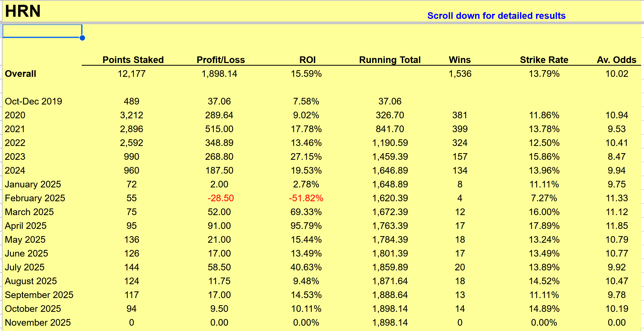The height and width of the screenshot is (331, 644).
Task: Click the Overall row label
Action: (20, 74)
